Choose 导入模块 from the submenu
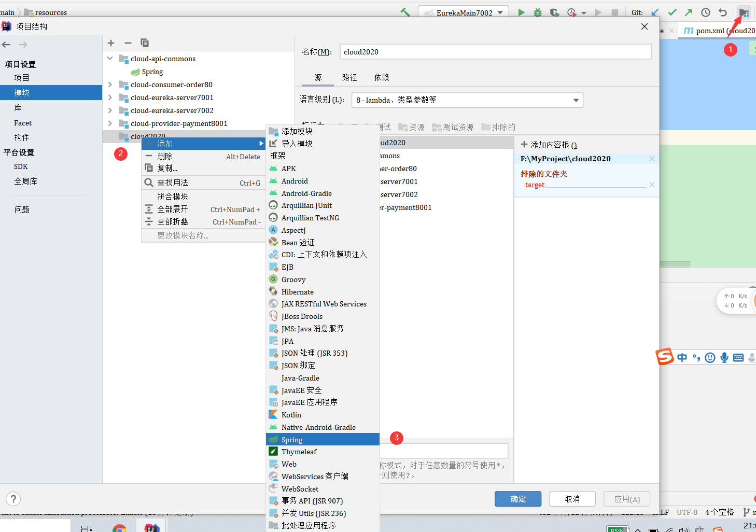Image resolution: width=756 pixels, height=532 pixels. (323, 144)
